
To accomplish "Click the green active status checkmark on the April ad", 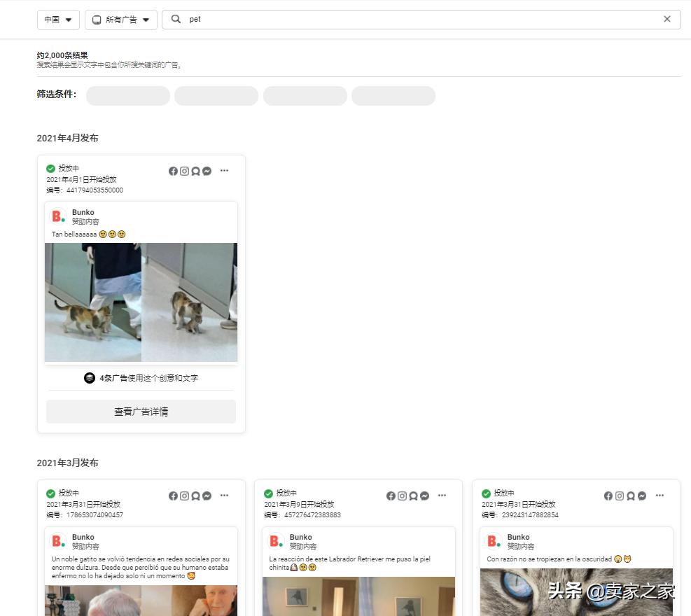I will [50, 168].
